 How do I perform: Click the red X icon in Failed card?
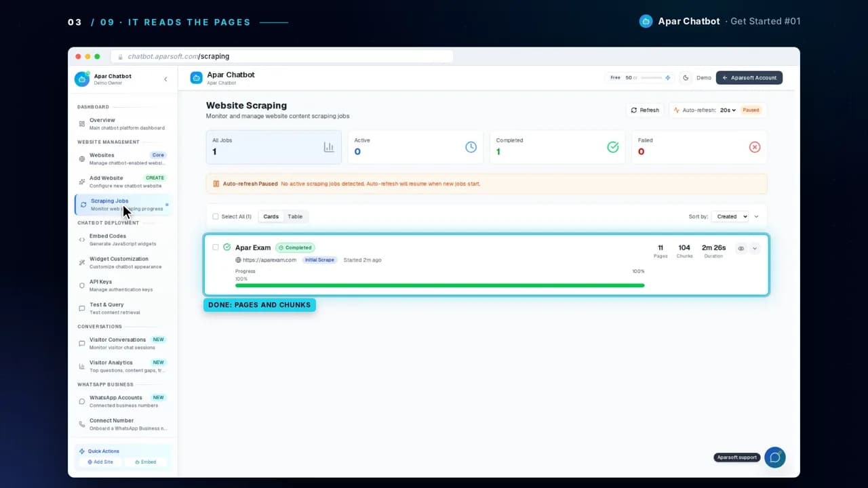[755, 147]
